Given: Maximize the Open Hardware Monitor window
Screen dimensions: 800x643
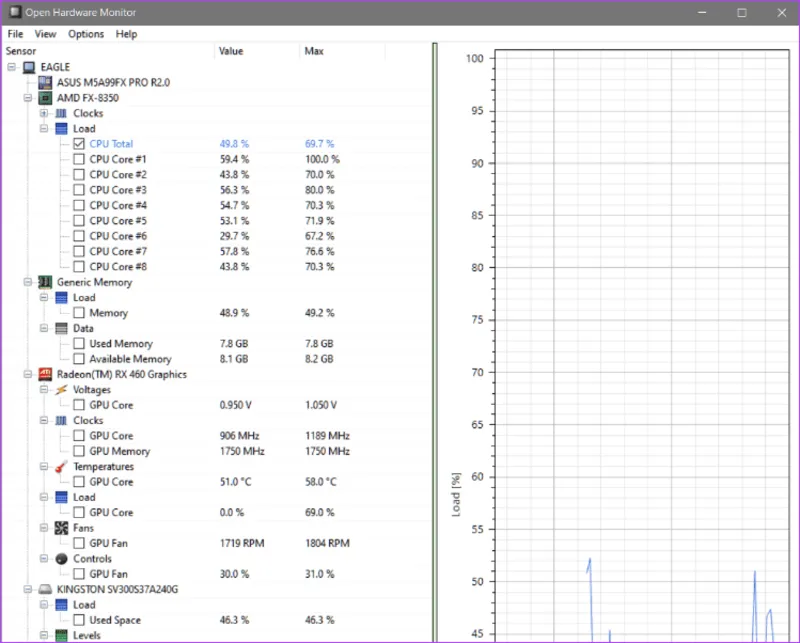Looking at the screenshot, I should coord(742,13).
